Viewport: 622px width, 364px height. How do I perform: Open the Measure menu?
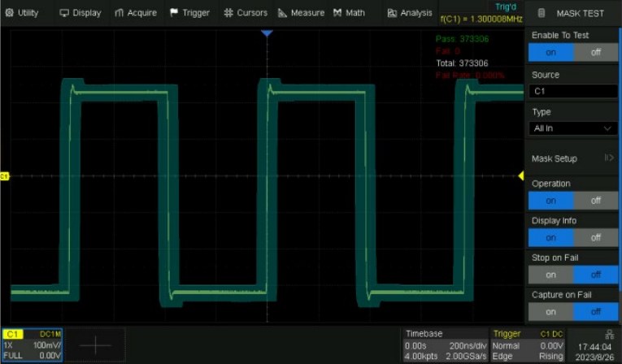tap(301, 13)
